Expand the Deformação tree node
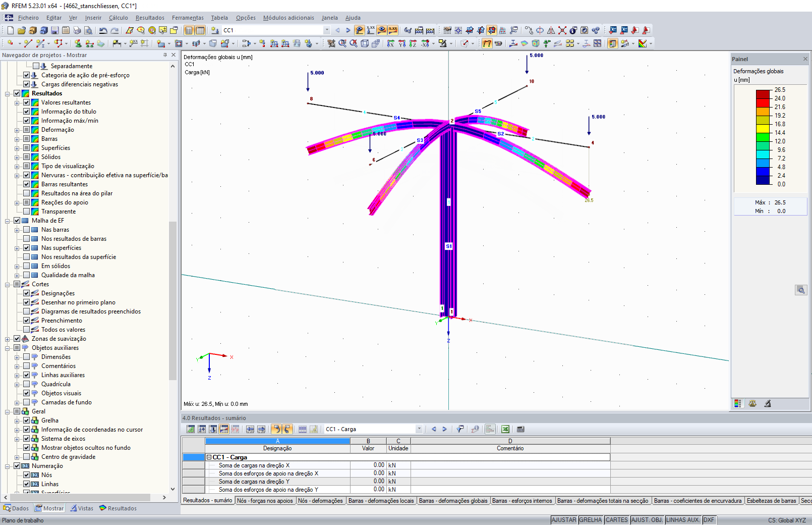The width and height of the screenshot is (812, 525). pyautogui.click(x=17, y=130)
